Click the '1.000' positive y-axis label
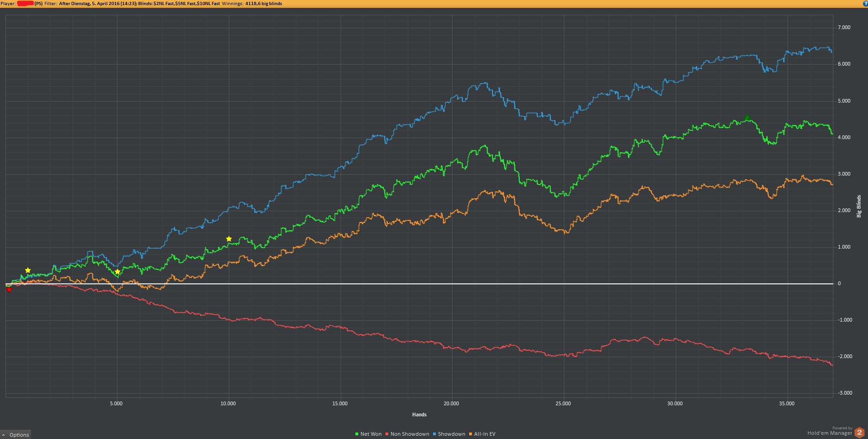 pos(844,247)
